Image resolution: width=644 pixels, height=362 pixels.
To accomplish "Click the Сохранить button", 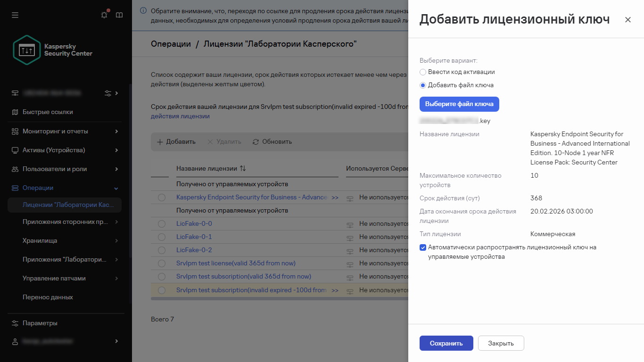I will coord(446,343).
